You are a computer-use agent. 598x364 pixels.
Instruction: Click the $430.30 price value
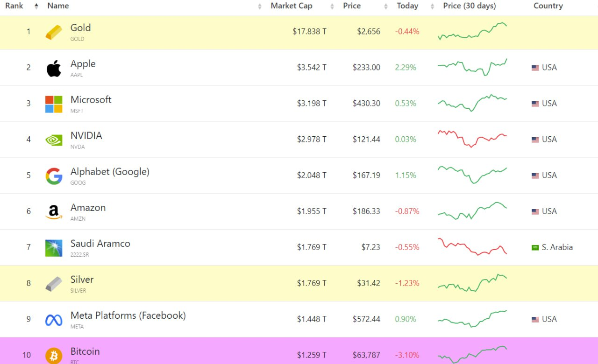(x=366, y=104)
